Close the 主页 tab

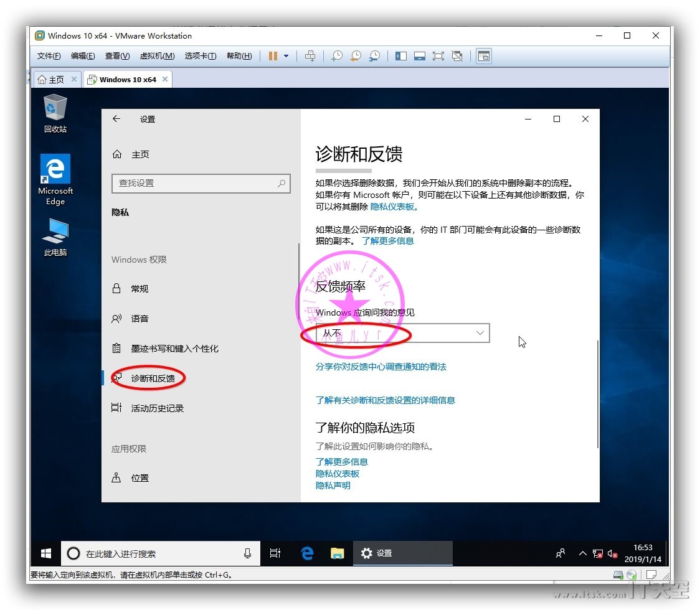[x=74, y=80]
